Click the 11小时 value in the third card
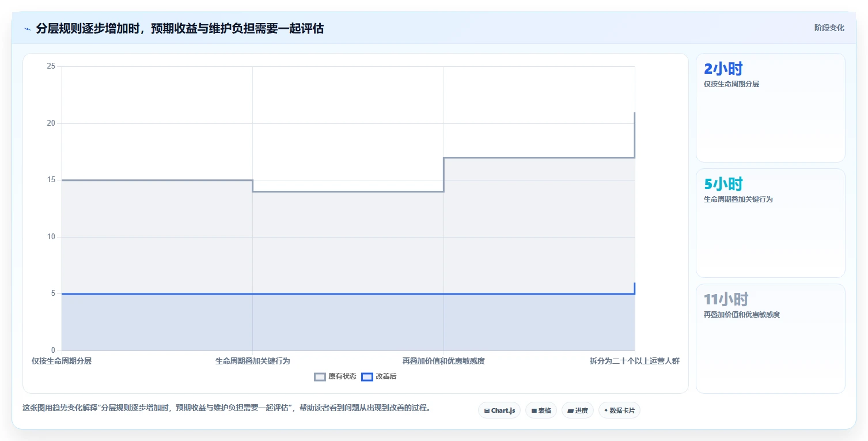Viewport: 868px width, 441px height. click(726, 300)
